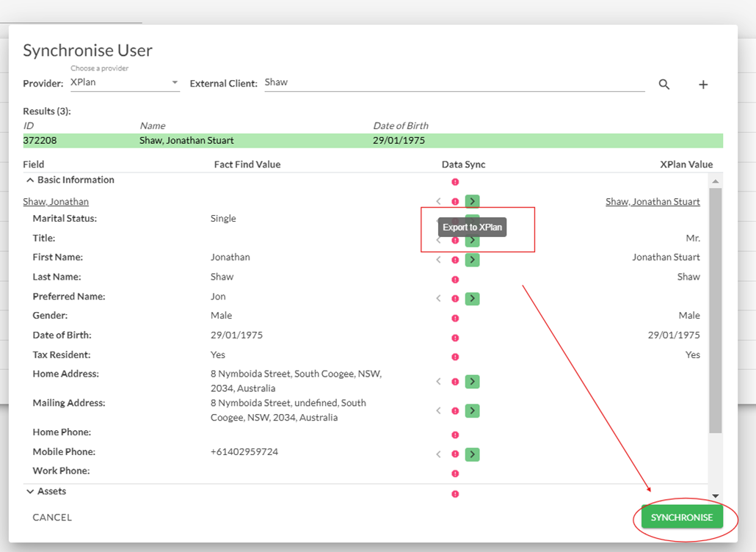Click export to XPlan arrow for Home Address

(472, 382)
